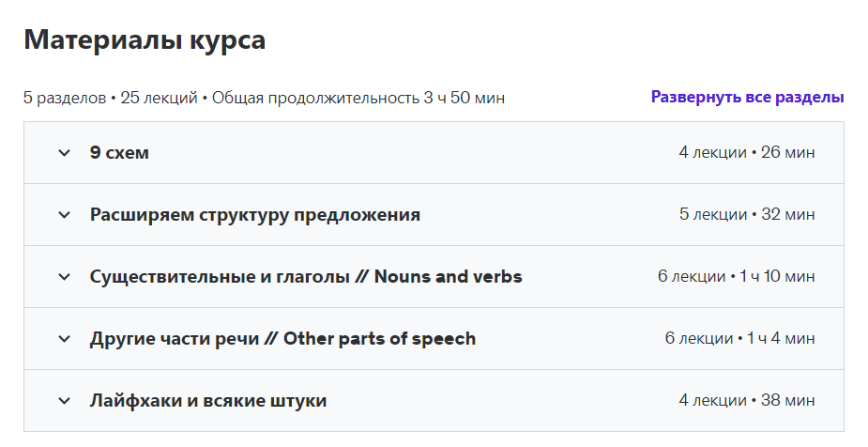Expand "Другие части речи // Other parts of speech"
This screenshot has width=868, height=447.
[282, 339]
